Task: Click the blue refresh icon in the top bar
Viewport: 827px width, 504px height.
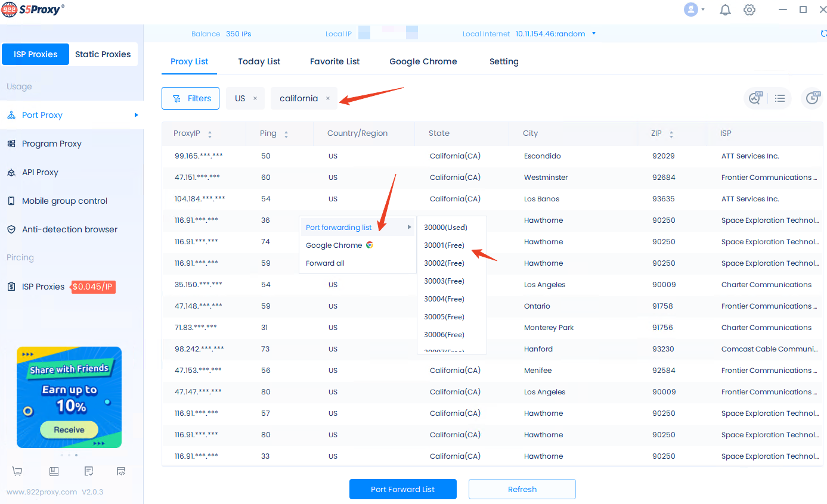Action: (x=823, y=34)
